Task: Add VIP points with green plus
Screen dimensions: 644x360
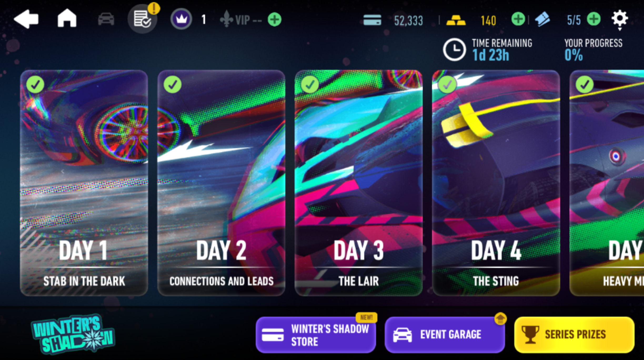Action: [274, 19]
